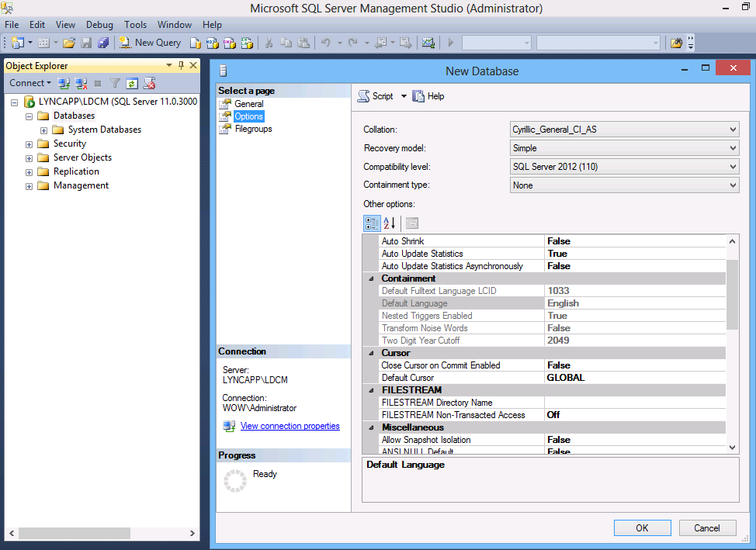Viewport: 756px width, 550px height.
Task: Click View connection properties link
Action: 290,426
